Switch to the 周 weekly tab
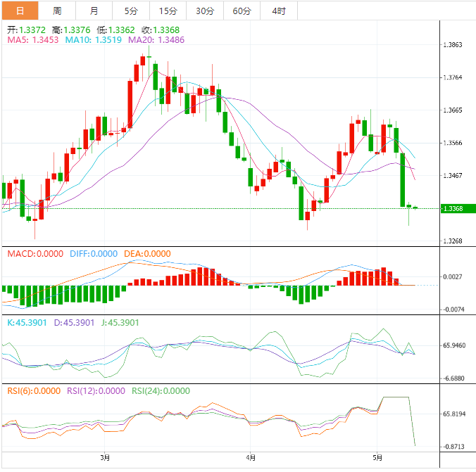 pos(57,11)
